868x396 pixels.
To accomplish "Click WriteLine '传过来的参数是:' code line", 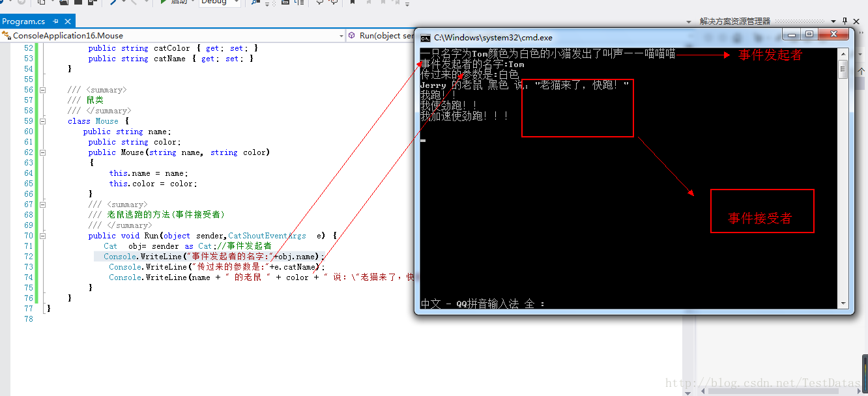I will click(216, 267).
